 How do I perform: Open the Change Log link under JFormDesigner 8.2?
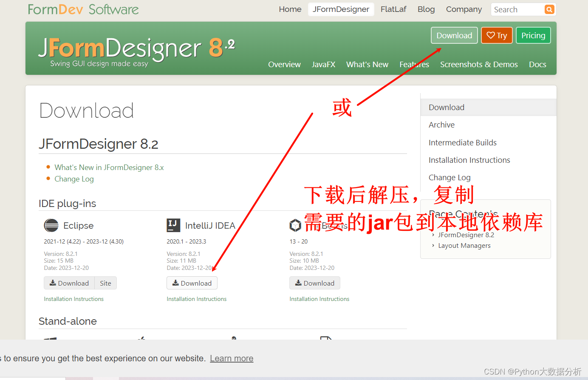click(74, 179)
